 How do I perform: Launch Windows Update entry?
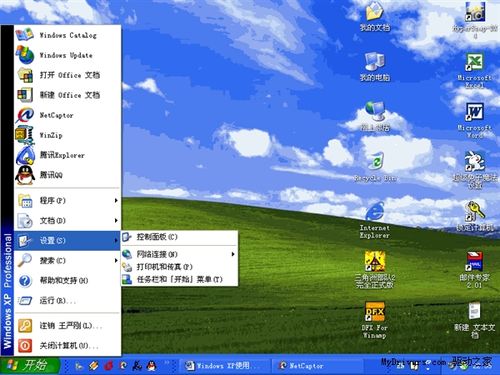[x=67, y=55]
